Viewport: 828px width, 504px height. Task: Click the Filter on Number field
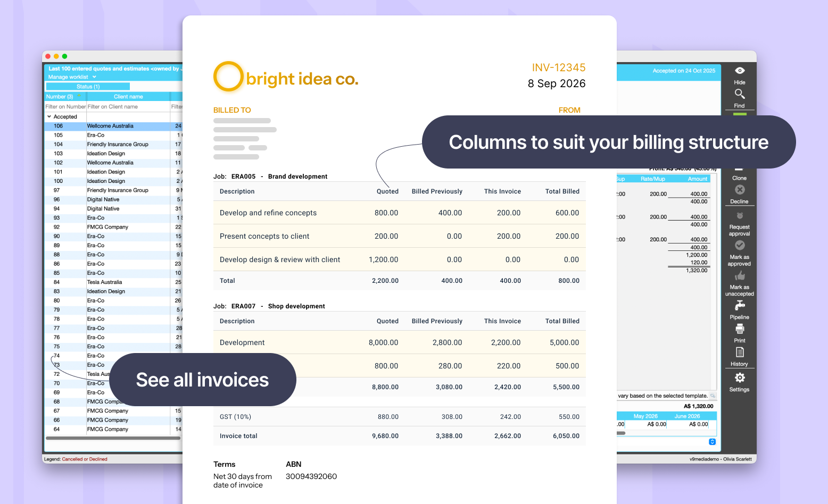(65, 107)
